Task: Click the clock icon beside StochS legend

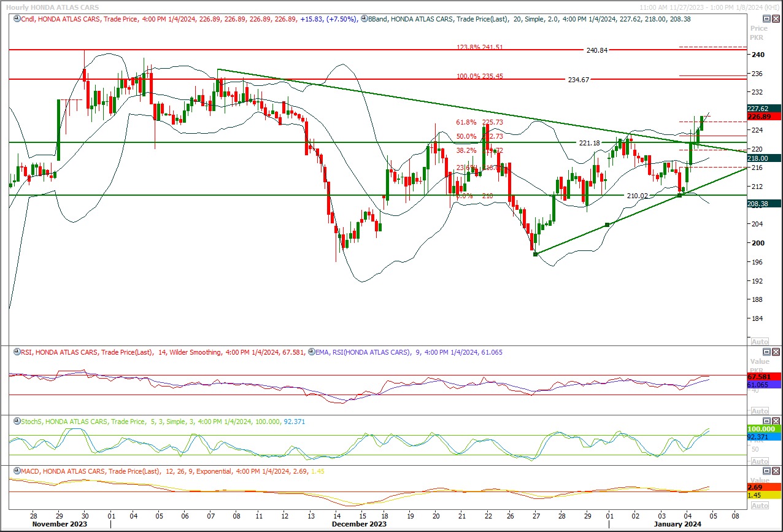Action: tap(15, 422)
